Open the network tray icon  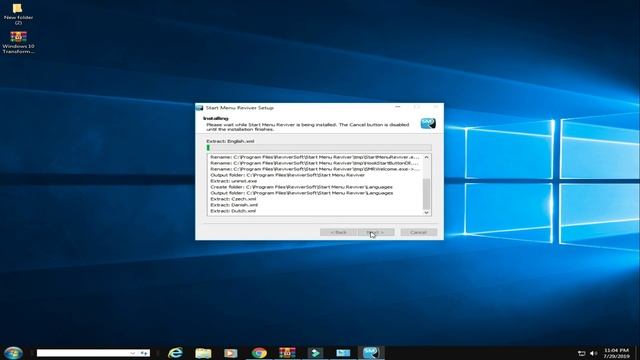tap(582, 353)
